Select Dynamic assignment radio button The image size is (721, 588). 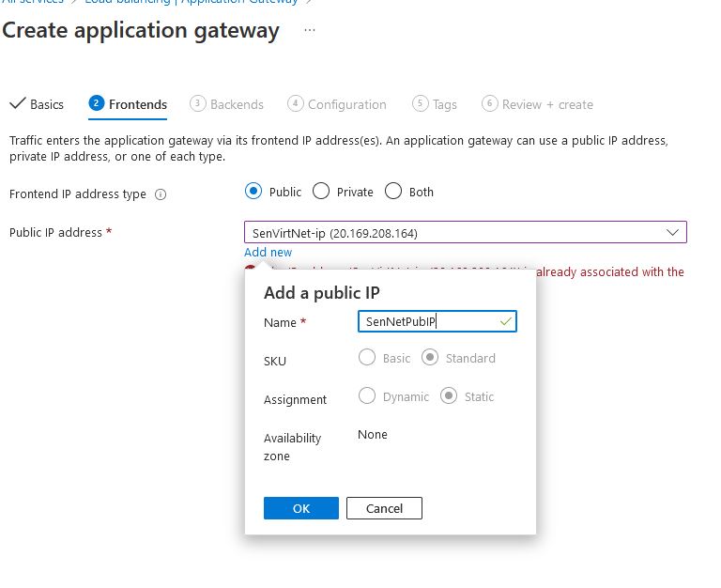(x=367, y=396)
